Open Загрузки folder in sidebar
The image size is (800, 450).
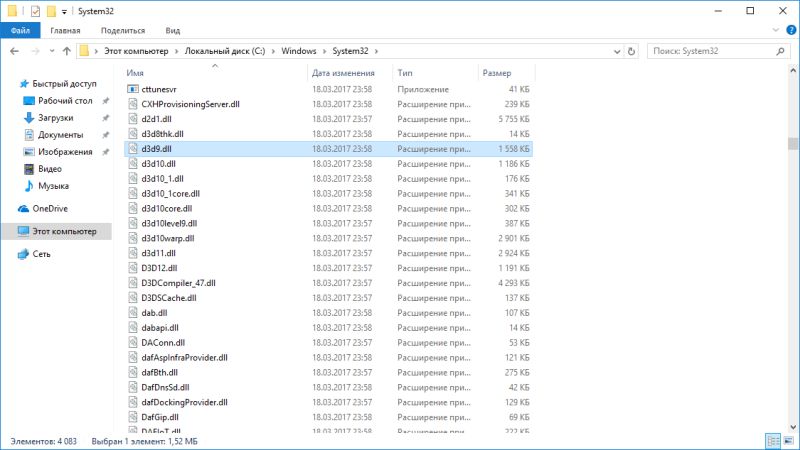[55, 118]
